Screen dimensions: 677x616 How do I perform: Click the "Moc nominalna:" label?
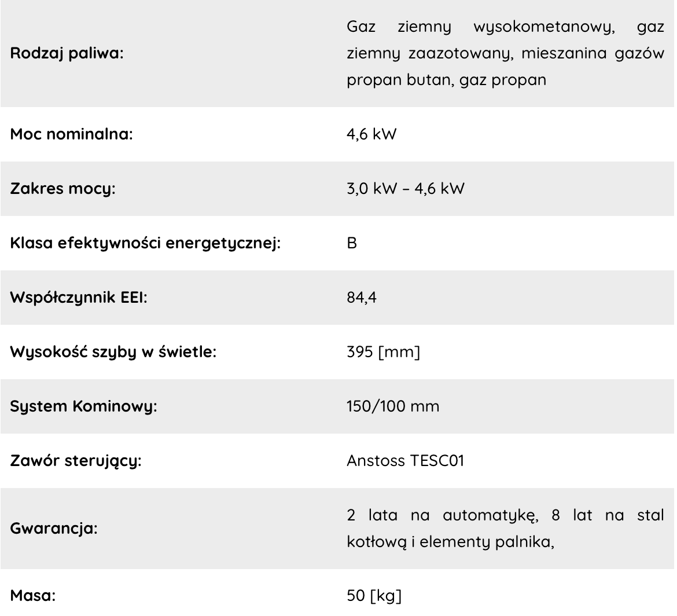pyautogui.click(x=72, y=135)
